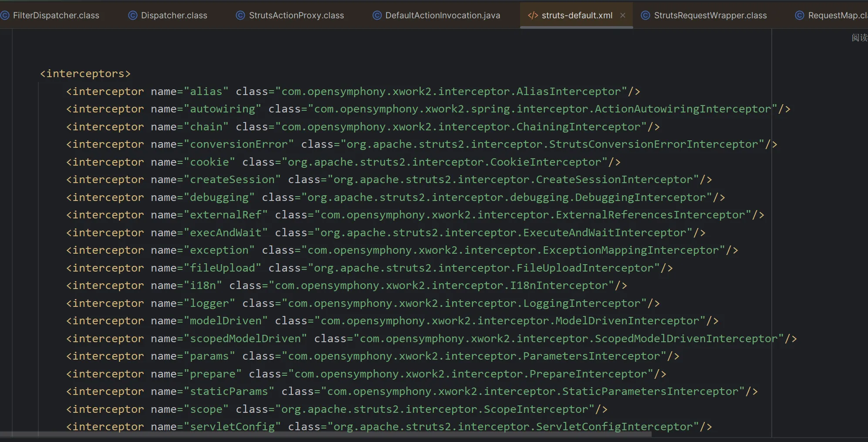Image resolution: width=868 pixels, height=442 pixels.
Task: Click the DebuggingInterceptor class path
Action: 507,197
